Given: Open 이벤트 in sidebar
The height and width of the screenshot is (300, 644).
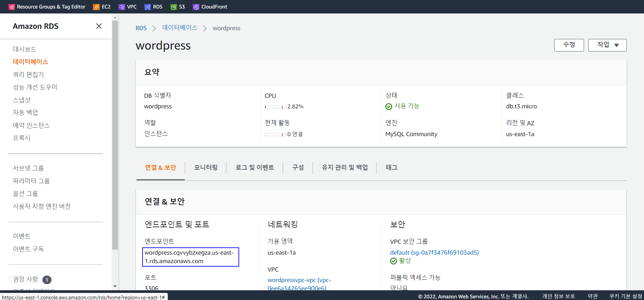Looking at the screenshot, I should [x=22, y=236].
